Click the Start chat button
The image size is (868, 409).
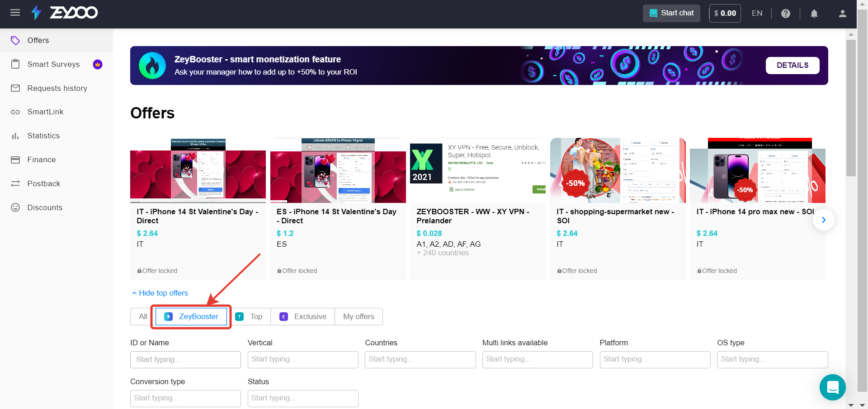click(671, 13)
